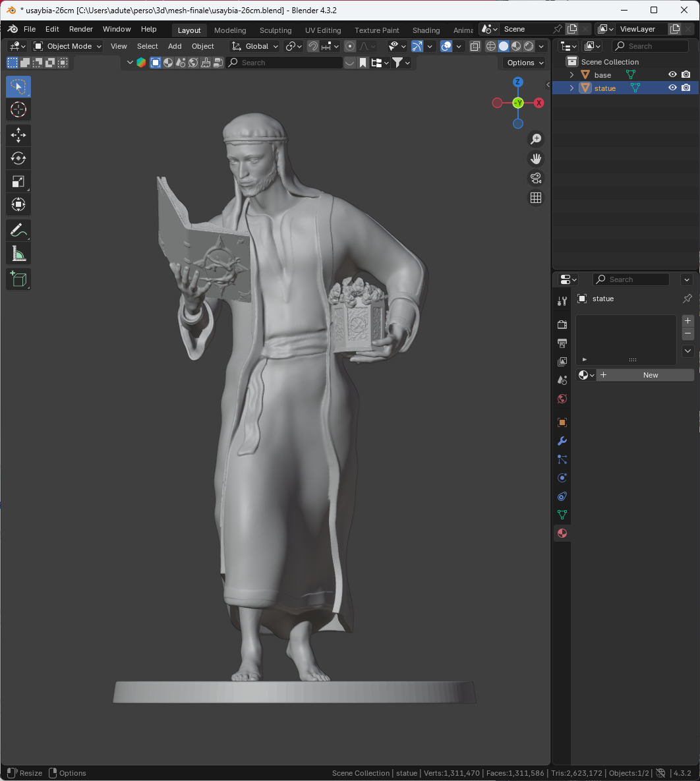This screenshot has height=781, width=700.
Task: Switch perspective/orthographic with grid icon
Action: tap(536, 198)
